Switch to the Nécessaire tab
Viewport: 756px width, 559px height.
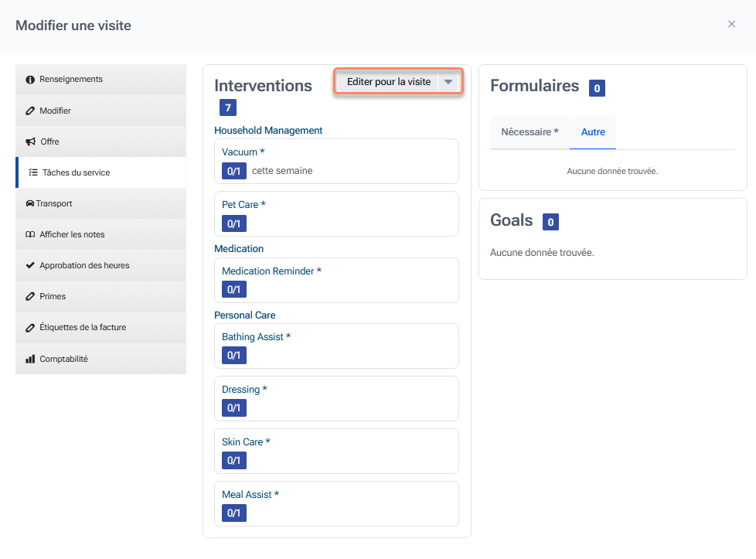(x=530, y=132)
